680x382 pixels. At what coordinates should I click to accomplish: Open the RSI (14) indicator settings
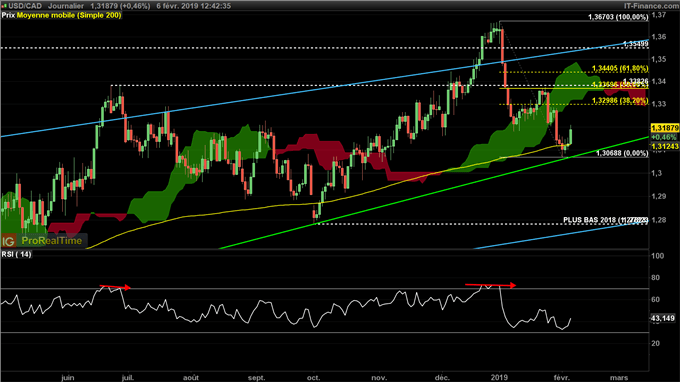pos(16,254)
